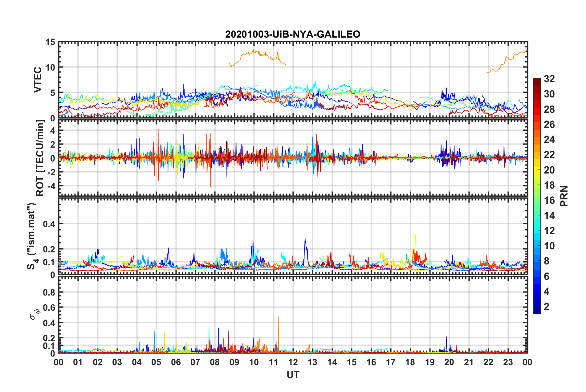This screenshot has width=586, height=392.
Task: Click the PRN colorbar label
Action: pyautogui.click(x=564, y=196)
